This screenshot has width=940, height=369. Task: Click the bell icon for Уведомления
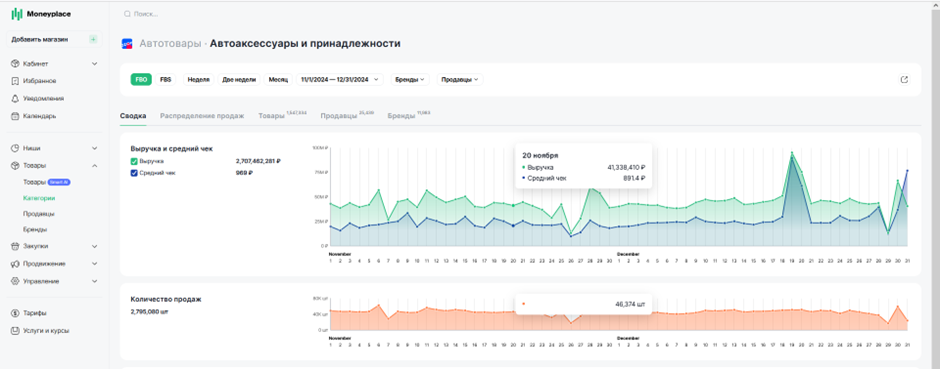(x=16, y=98)
